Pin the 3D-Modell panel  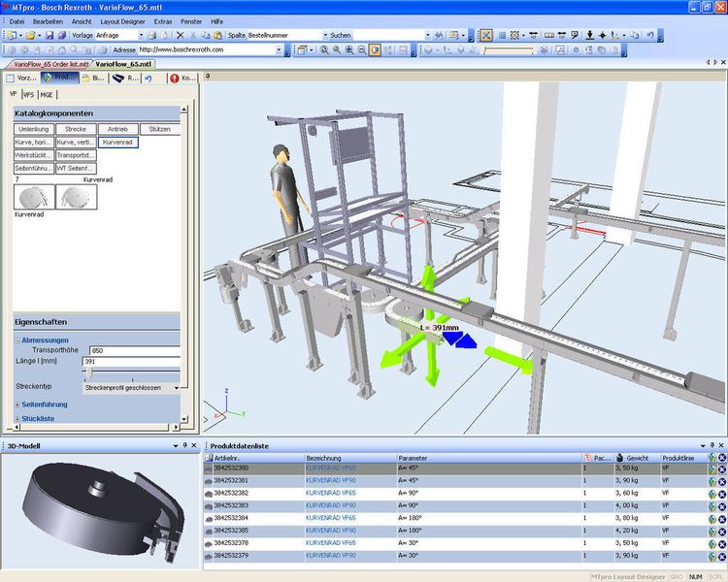pyautogui.click(x=184, y=445)
